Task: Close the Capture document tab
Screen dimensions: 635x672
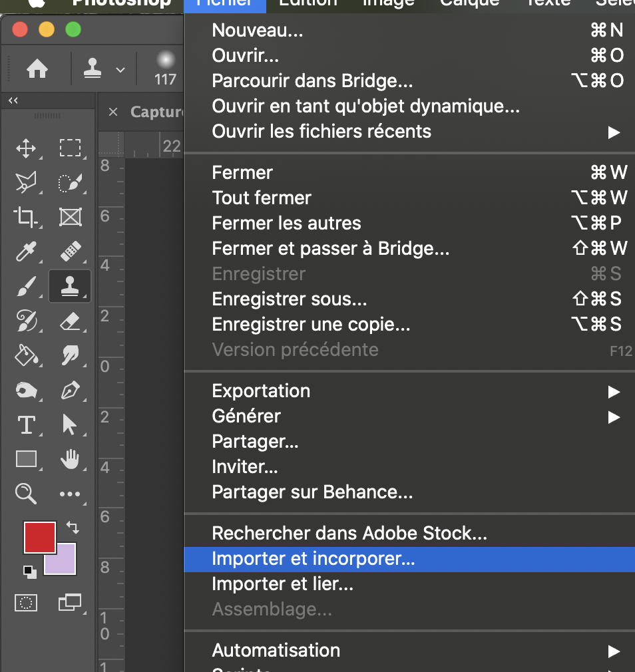Action: click(113, 112)
